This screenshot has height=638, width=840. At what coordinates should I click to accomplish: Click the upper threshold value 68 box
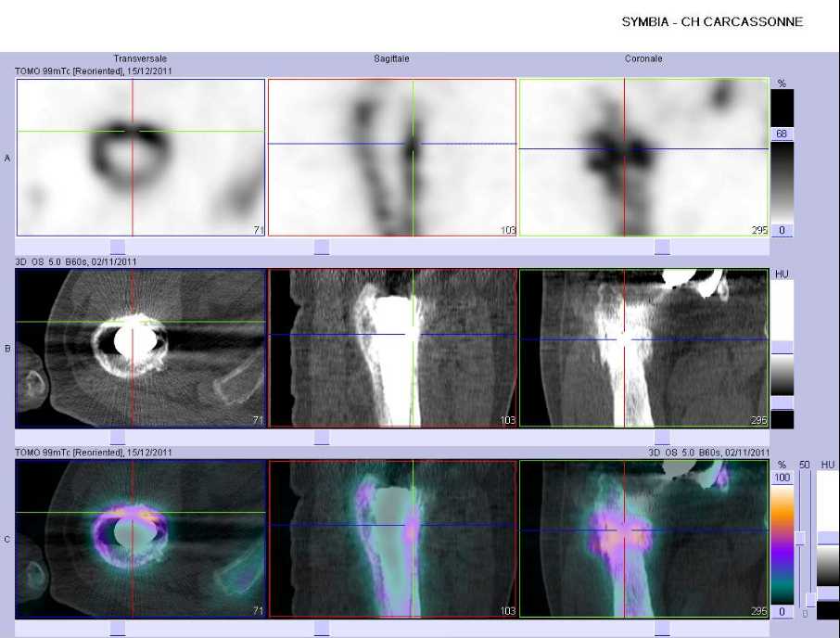click(782, 134)
